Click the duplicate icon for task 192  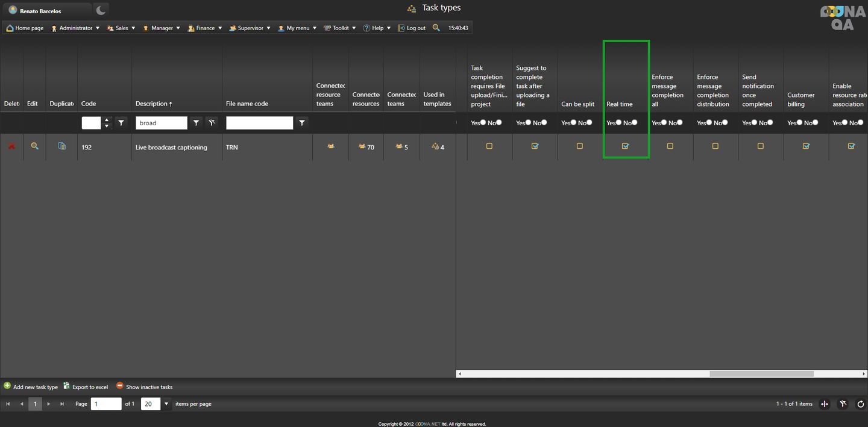point(61,146)
